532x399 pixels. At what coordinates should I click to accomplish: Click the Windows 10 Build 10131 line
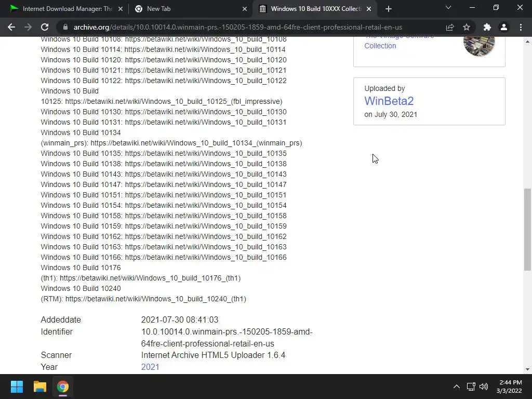[164, 122]
